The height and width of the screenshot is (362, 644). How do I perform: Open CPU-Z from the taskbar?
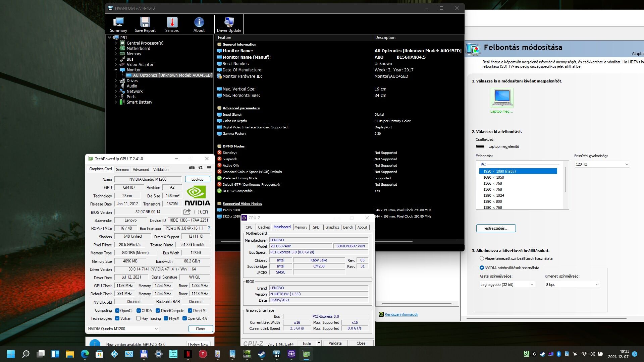(x=291, y=354)
